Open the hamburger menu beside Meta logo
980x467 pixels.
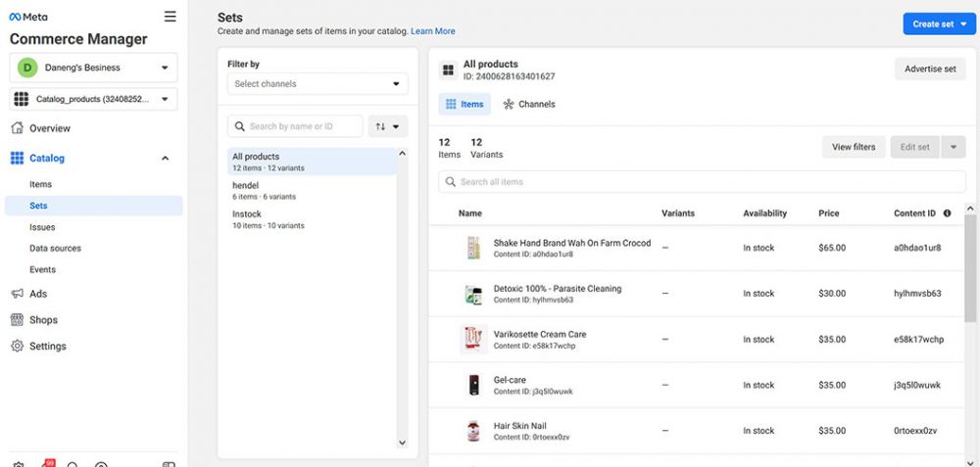[x=170, y=17]
